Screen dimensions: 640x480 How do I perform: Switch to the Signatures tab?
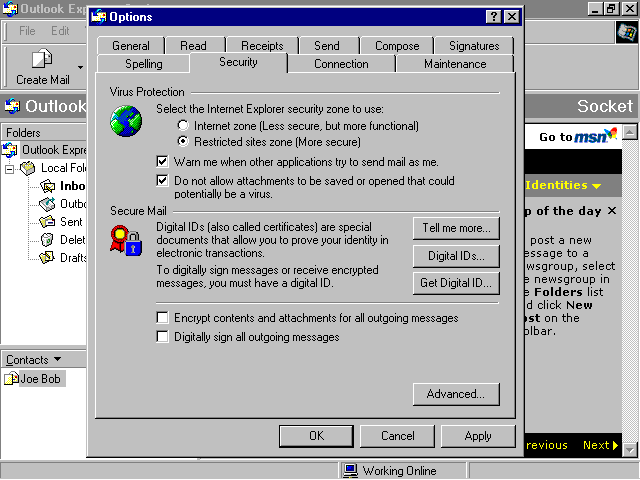pos(474,46)
